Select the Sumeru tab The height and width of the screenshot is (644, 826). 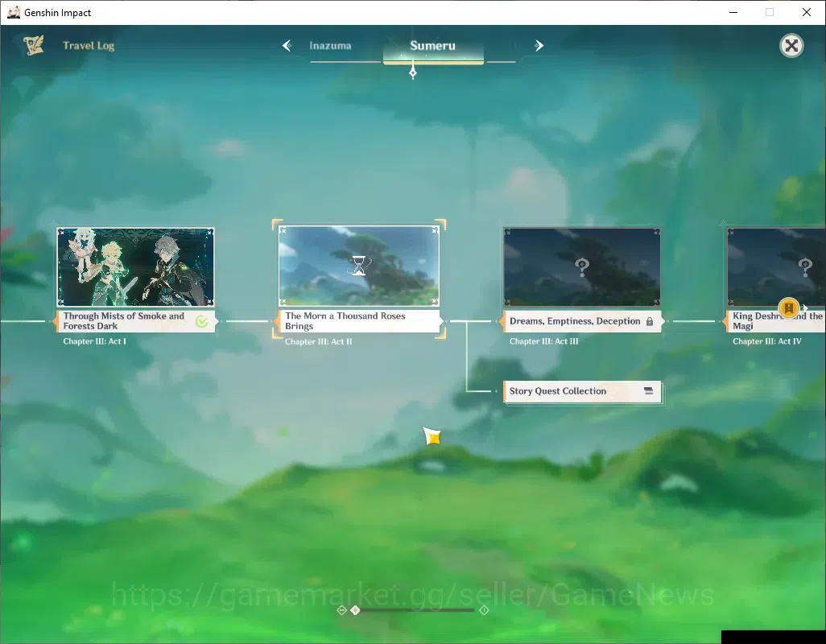[x=433, y=46]
